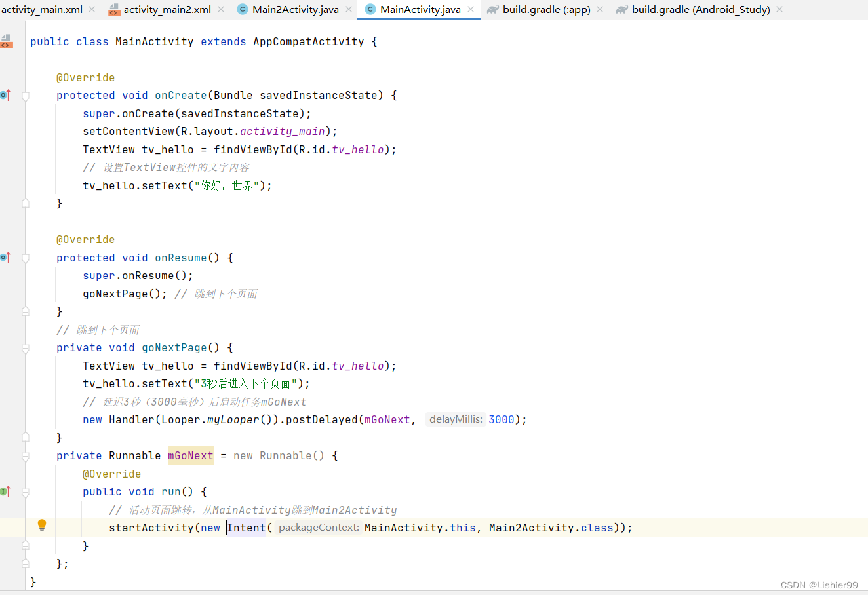Close the build.gradle (Android_Study) tab
This screenshot has width=868, height=595.
click(x=779, y=9)
